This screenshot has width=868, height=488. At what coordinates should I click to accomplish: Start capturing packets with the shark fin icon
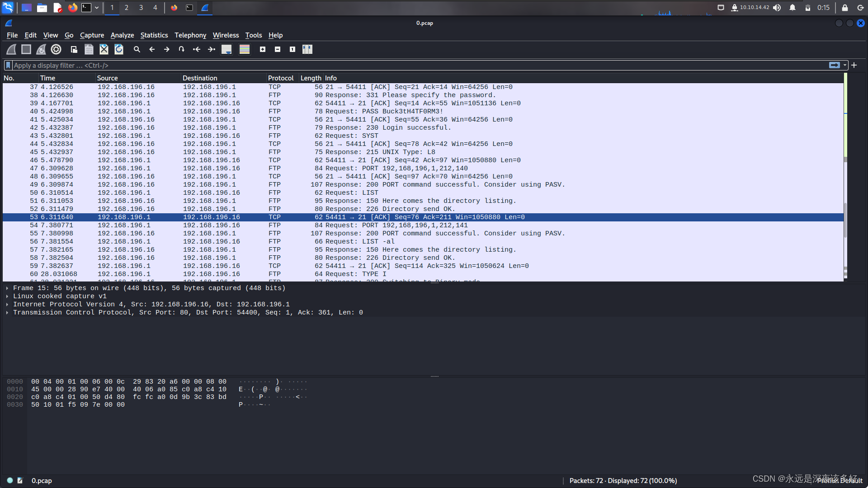(x=11, y=49)
